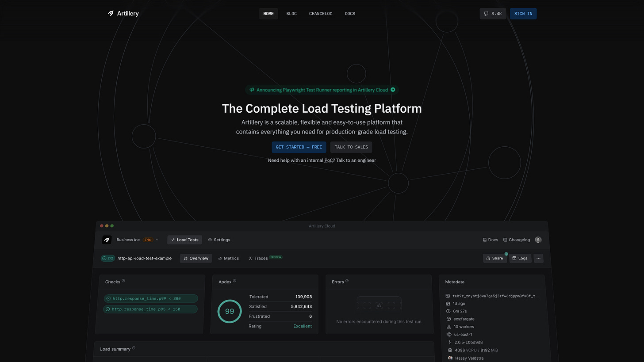Open Settings in the Artillery Cloud header
This screenshot has width=644, height=362.
[219, 240]
